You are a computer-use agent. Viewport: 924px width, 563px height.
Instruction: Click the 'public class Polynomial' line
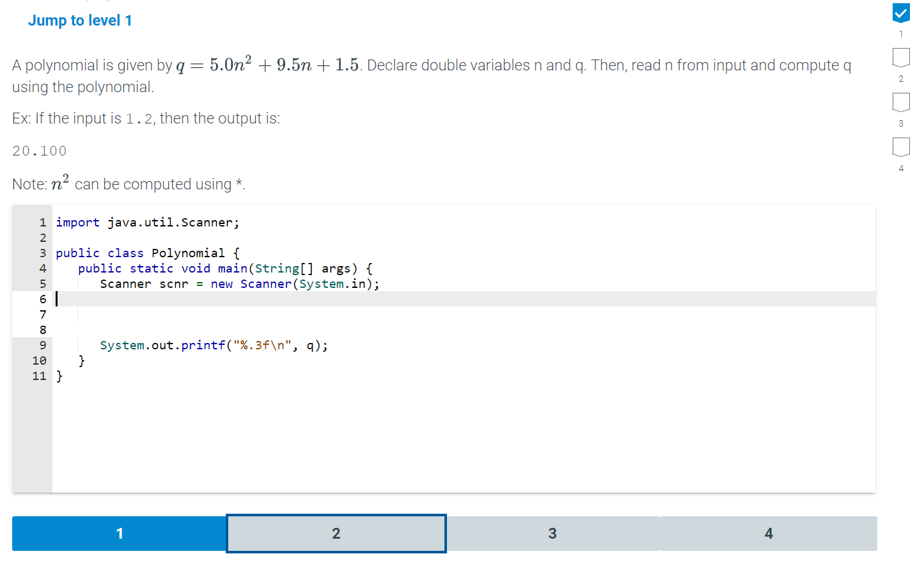(x=147, y=253)
